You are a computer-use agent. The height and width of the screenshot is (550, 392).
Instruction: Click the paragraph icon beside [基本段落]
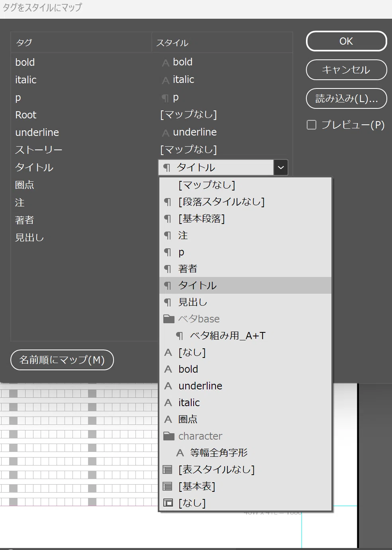168,219
